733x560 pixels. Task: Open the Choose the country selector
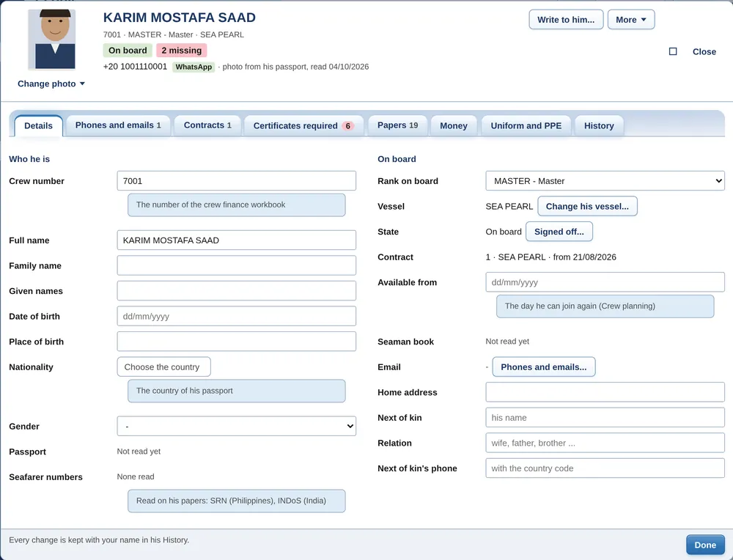[163, 367]
